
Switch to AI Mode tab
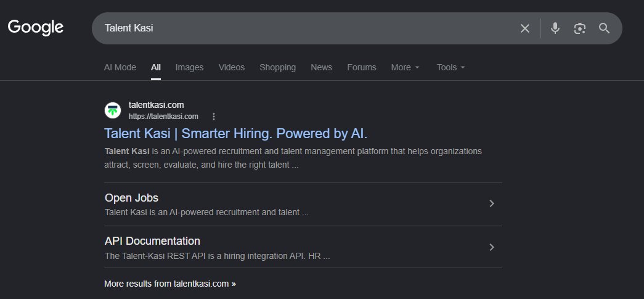120,67
